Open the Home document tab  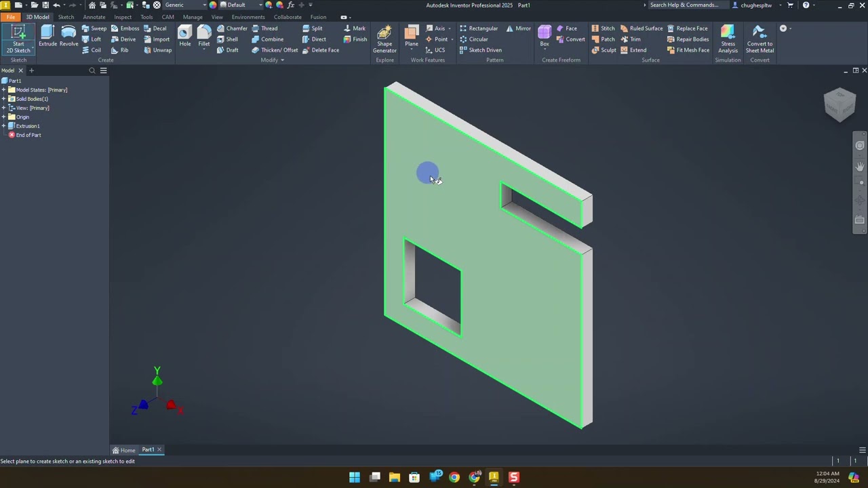(x=124, y=450)
